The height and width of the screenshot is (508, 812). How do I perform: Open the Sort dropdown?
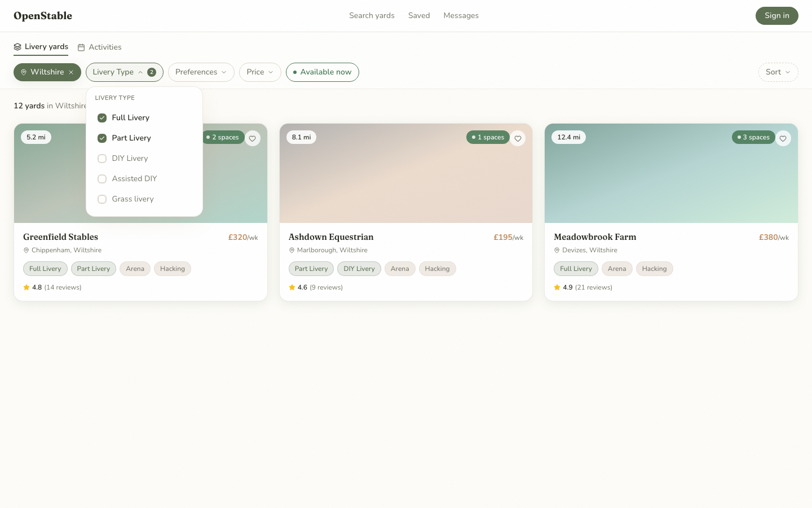(x=778, y=72)
